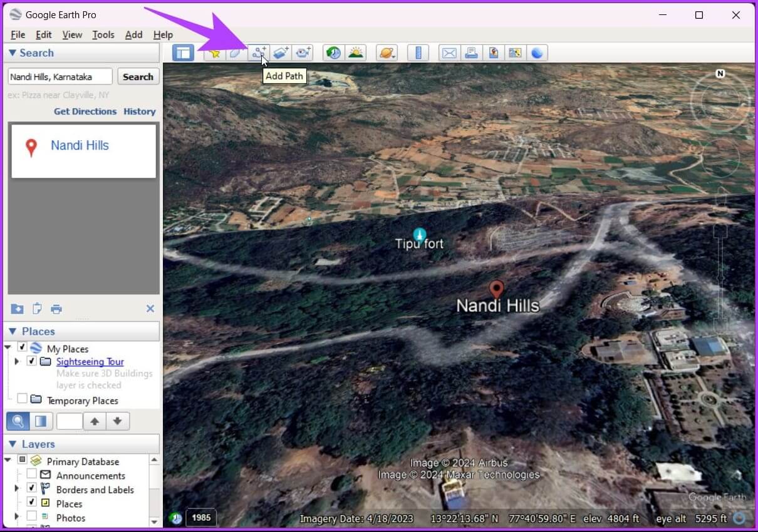Move selected place up with arrow
This screenshot has height=532, width=758.
95,421
